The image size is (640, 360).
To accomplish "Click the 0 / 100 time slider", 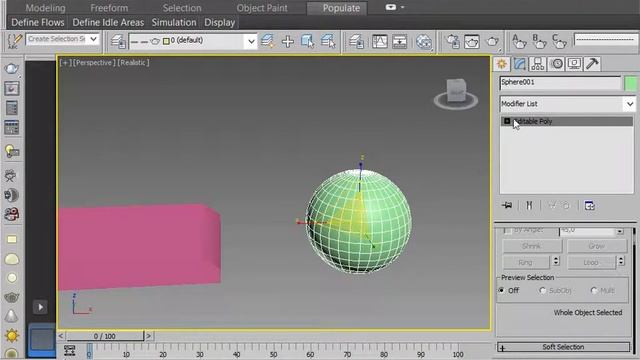I will [105, 336].
